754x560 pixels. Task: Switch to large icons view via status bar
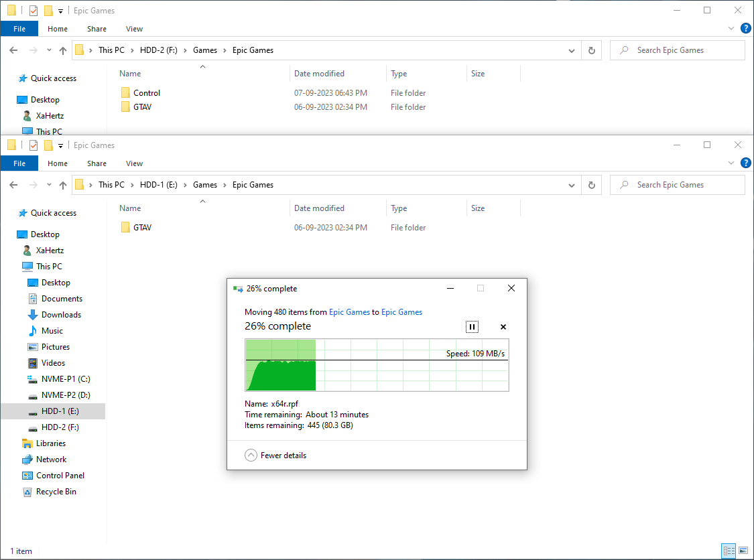(x=743, y=551)
